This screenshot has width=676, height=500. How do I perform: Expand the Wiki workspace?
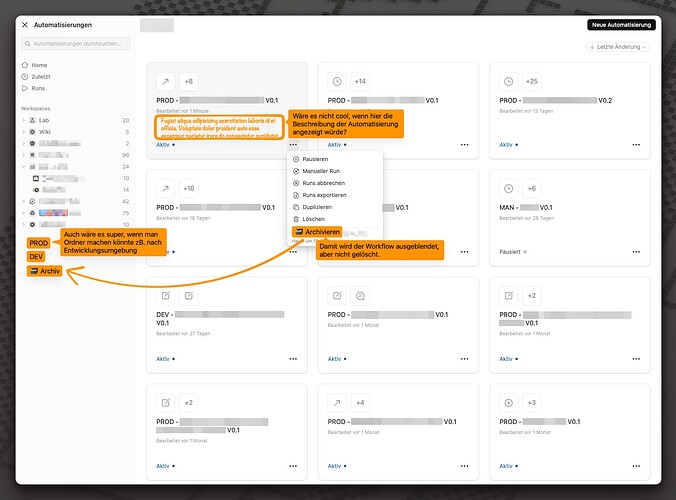pos(24,131)
